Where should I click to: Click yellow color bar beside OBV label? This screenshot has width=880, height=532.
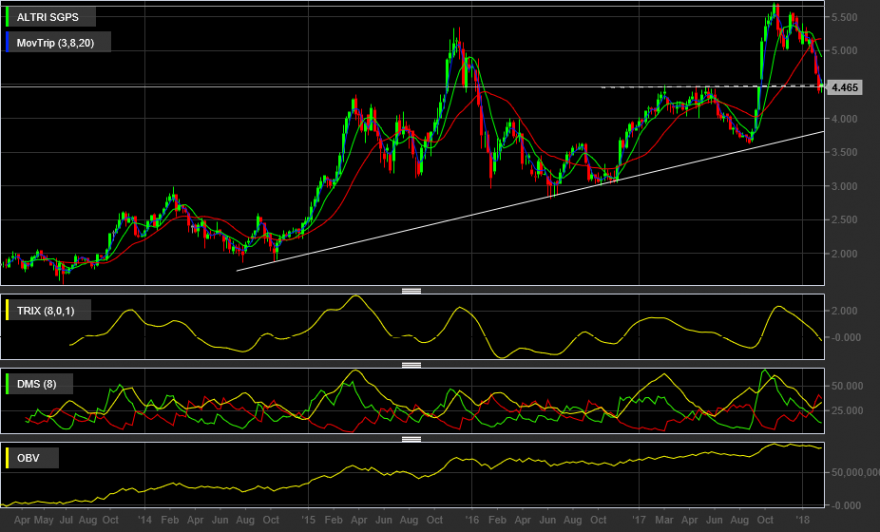[x=7, y=458]
